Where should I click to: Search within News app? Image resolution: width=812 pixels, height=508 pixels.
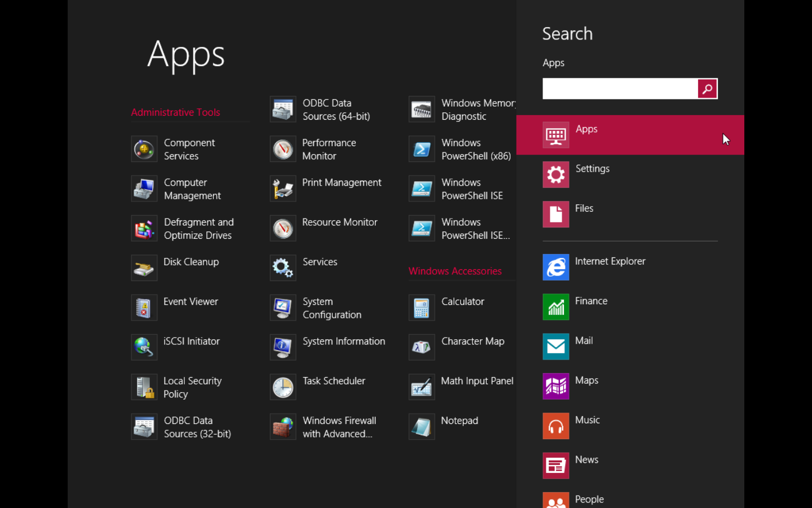630,466
